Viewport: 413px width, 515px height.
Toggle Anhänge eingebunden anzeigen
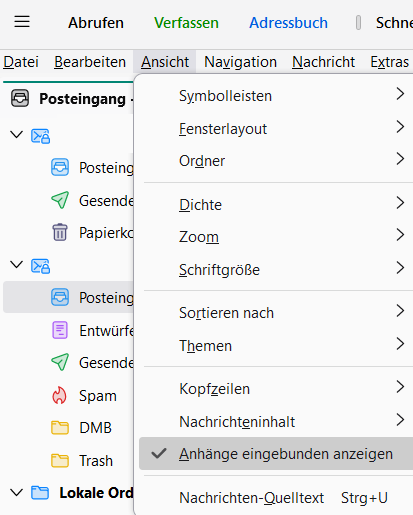point(276,454)
